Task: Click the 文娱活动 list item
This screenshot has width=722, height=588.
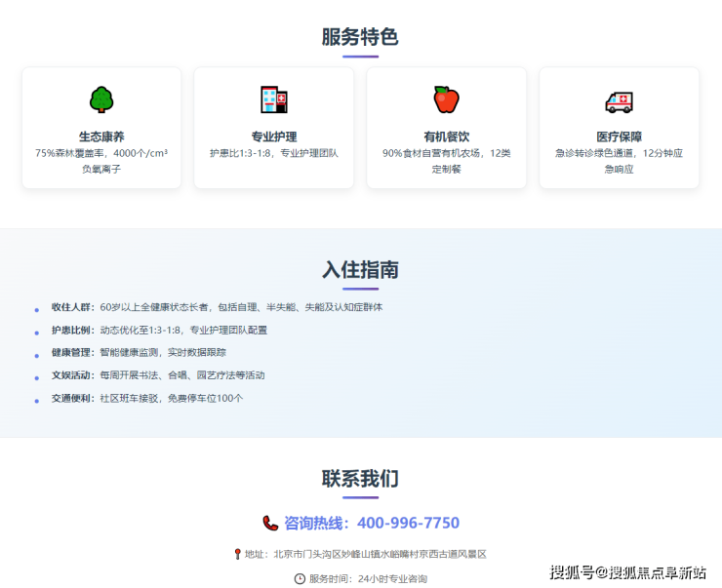Action: click(x=158, y=374)
